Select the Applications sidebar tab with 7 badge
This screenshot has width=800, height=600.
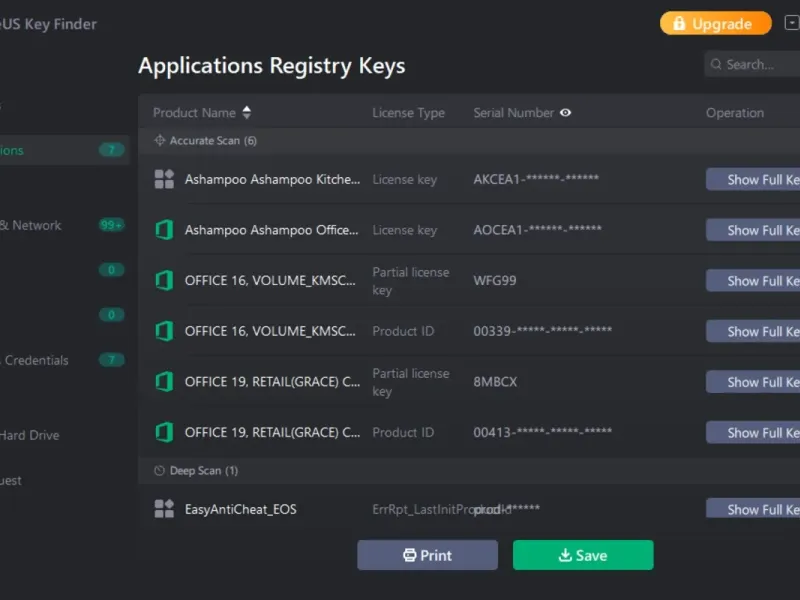pyautogui.click(x=64, y=149)
